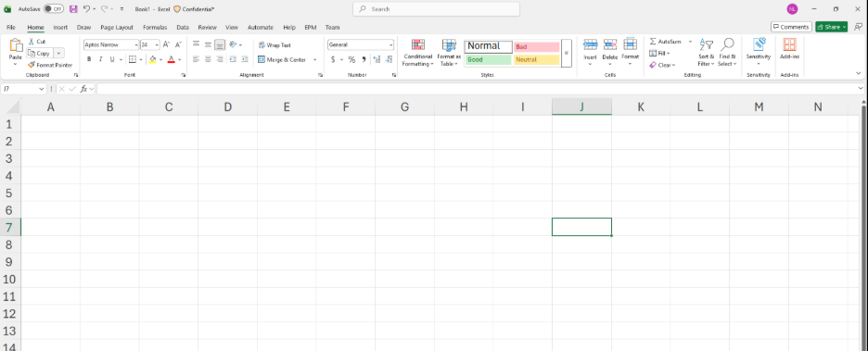Screen dimensions: 868x351
Task: Apply the red Font Color
Action: coord(171,59)
